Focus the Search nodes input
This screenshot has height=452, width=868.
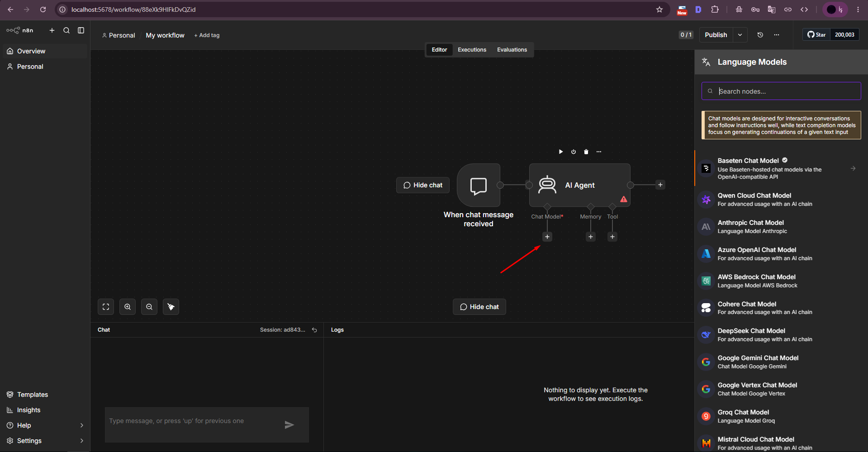(x=781, y=91)
